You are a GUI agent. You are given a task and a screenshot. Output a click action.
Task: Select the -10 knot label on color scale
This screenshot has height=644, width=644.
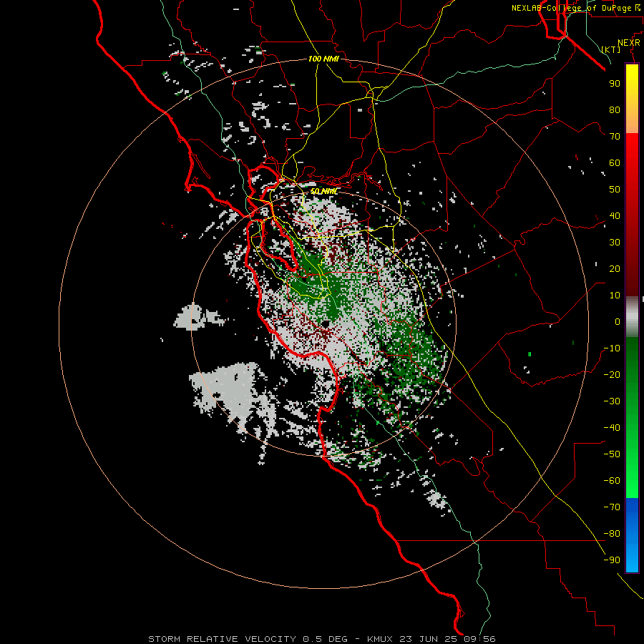tap(612, 348)
